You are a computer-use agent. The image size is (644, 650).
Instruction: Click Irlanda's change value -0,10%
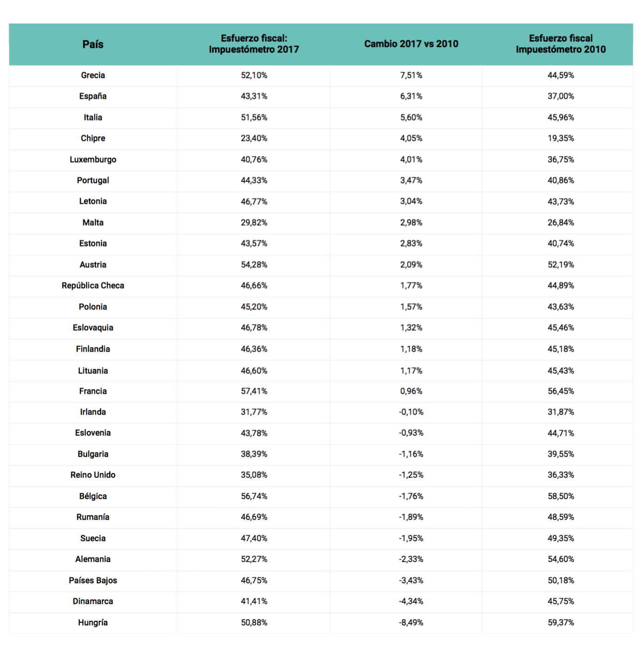click(x=411, y=412)
